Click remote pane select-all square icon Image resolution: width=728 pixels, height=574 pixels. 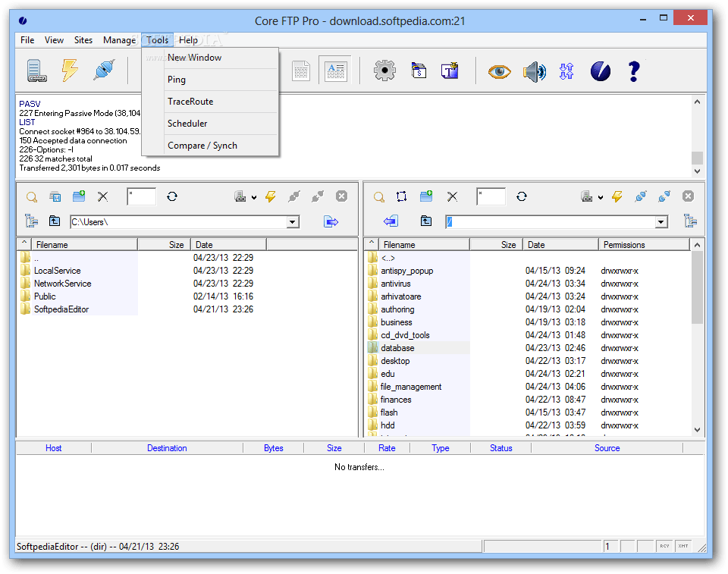pyautogui.click(x=402, y=196)
